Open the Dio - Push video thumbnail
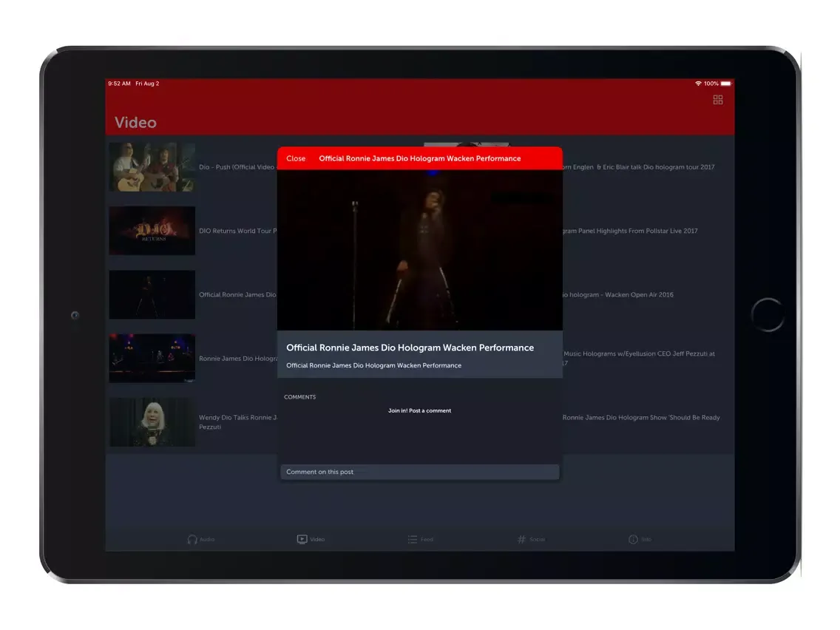Screen dimensions: 840x630 152,167
